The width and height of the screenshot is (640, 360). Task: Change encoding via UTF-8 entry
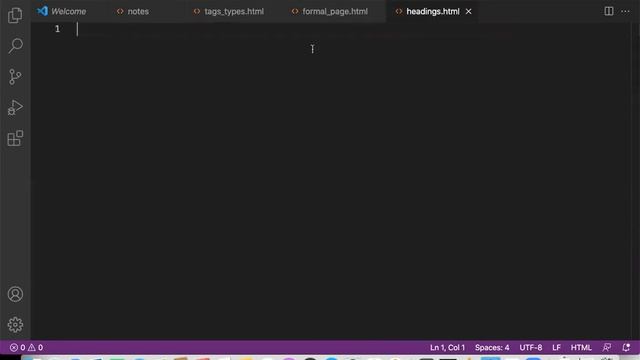pos(531,347)
